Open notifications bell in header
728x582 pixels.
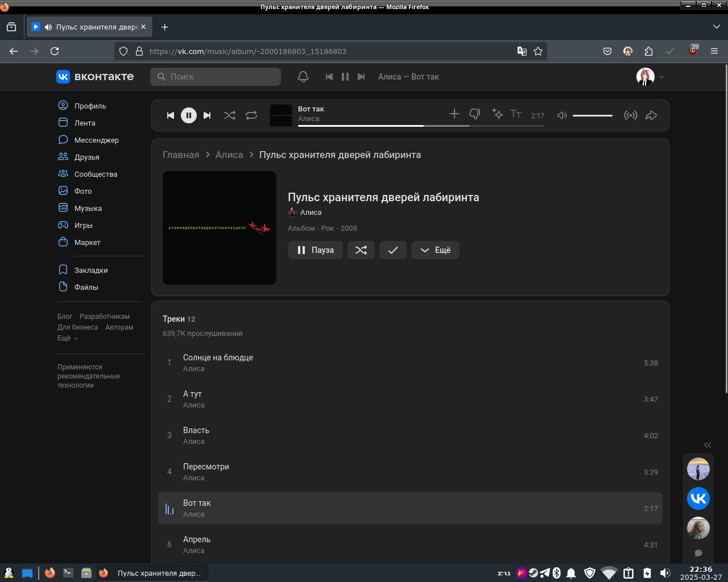tap(303, 77)
